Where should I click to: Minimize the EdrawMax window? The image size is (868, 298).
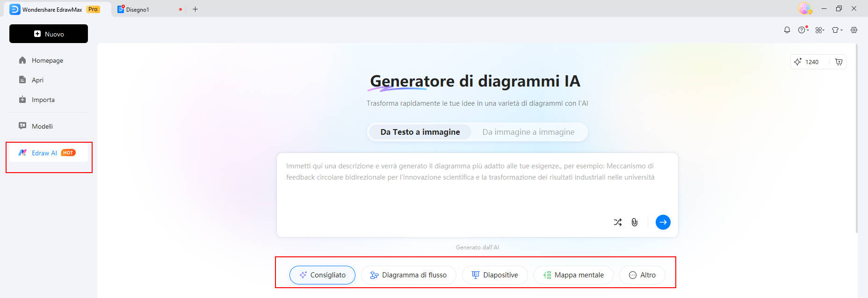pos(824,8)
